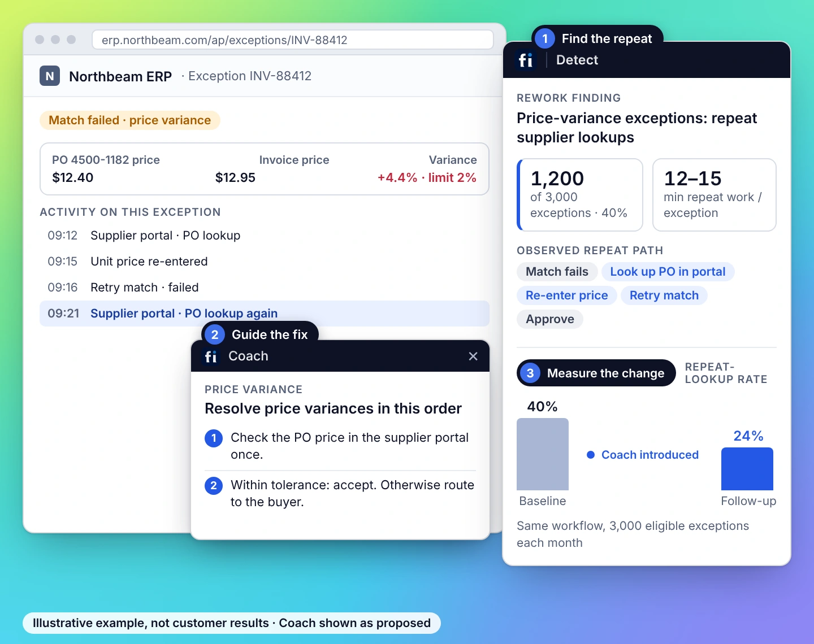Viewport: 814px width, 644px height.
Task: Click the 'fi' logo in Coach panel header
Action: click(211, 356)
